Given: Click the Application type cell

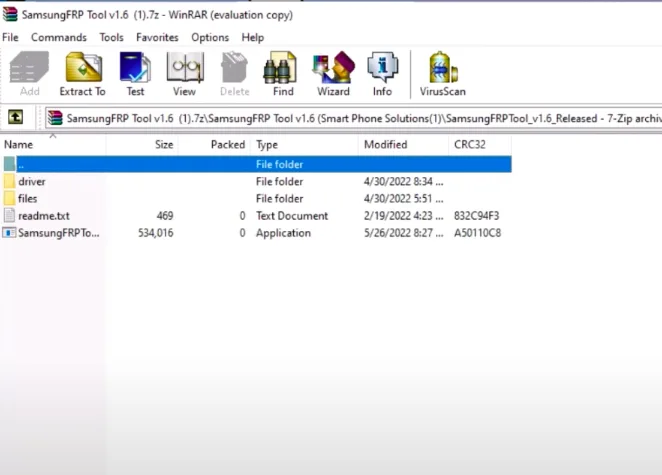Looking at the screenshot, I should [x=283, y=233].
